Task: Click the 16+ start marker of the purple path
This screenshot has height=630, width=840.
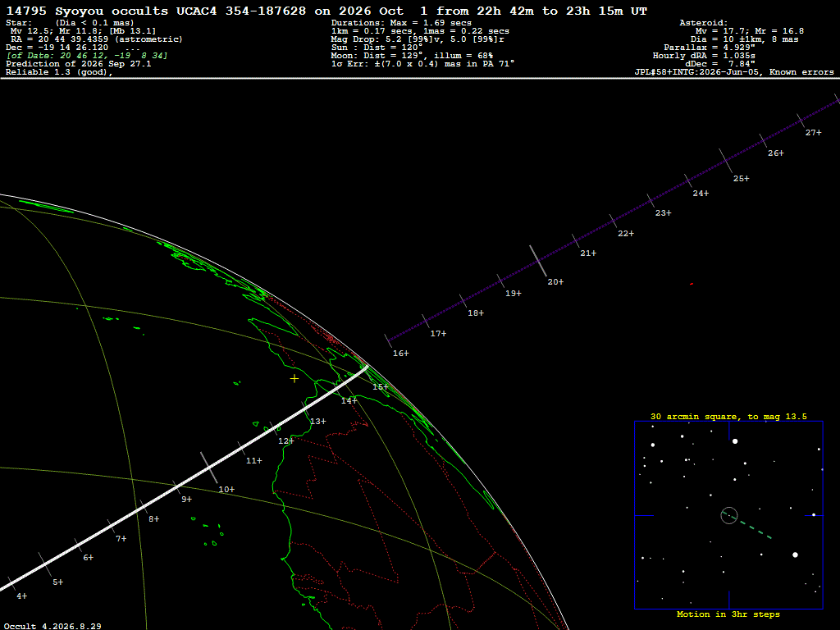Action: coord(400,353)
